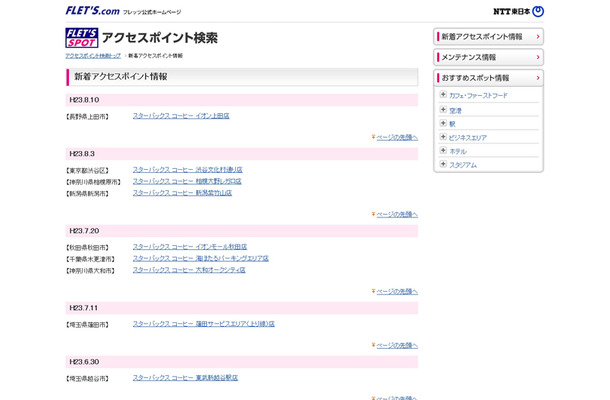This screenshot has height=400, width=610.
Task: Open the ビジネスエリア category link
Action: [468, 138]
